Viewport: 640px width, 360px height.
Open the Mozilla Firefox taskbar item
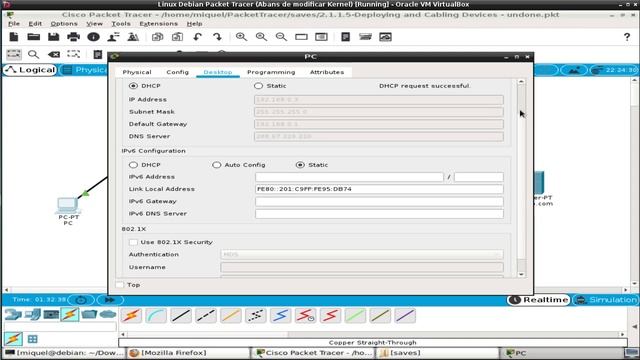coord(188,353)
